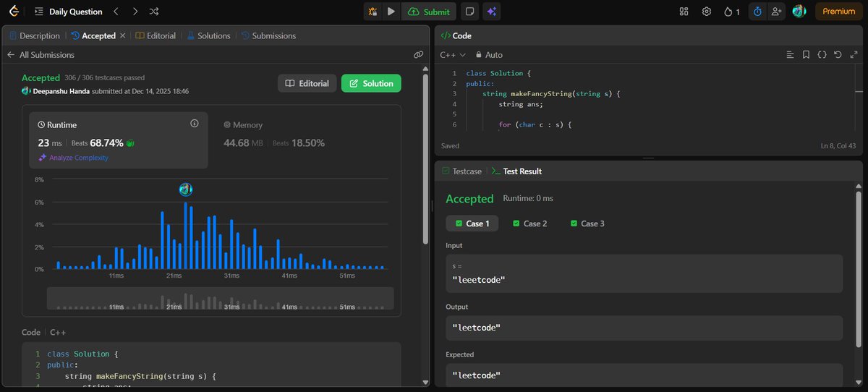Viewport: 868px width, 392px height.
Task: Switch to the Editorial tab
Action: pos(155,35)
